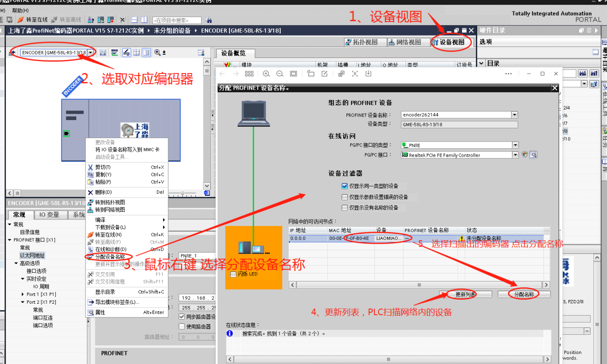Open the PROFINET device name dropdown

[x=515, y=115]
